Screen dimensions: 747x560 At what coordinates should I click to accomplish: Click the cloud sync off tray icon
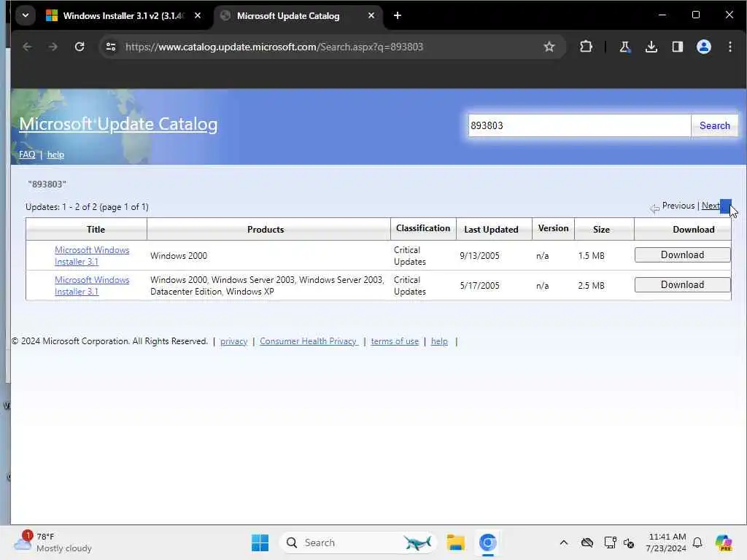coord(587,542)
